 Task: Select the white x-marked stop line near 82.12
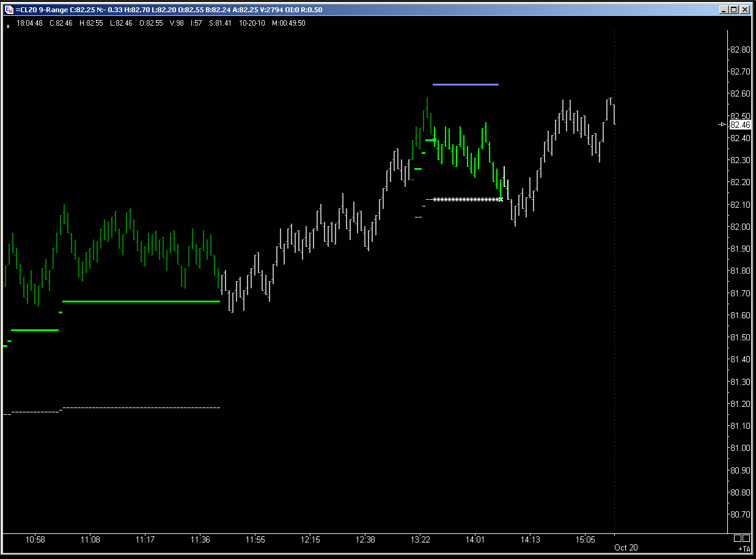point(468,199)
